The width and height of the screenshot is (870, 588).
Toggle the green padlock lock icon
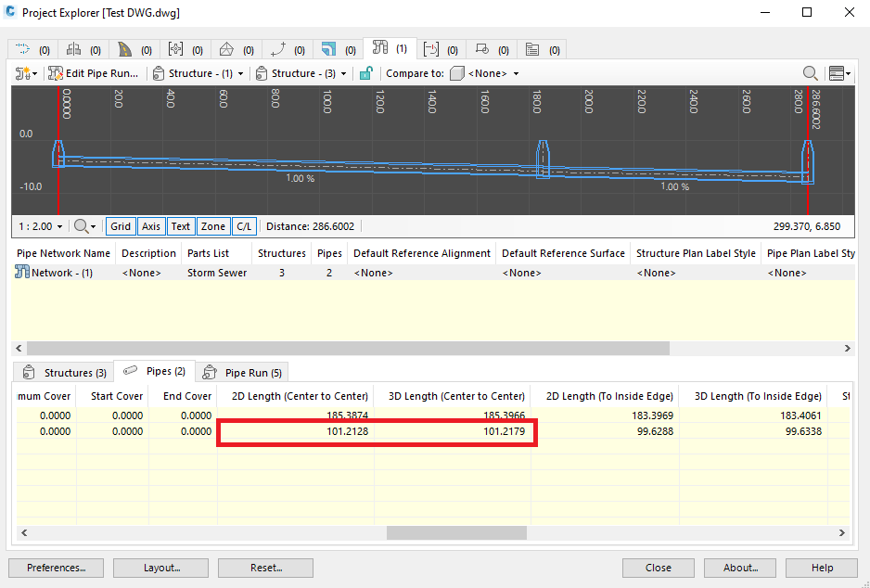pos(365,73)
